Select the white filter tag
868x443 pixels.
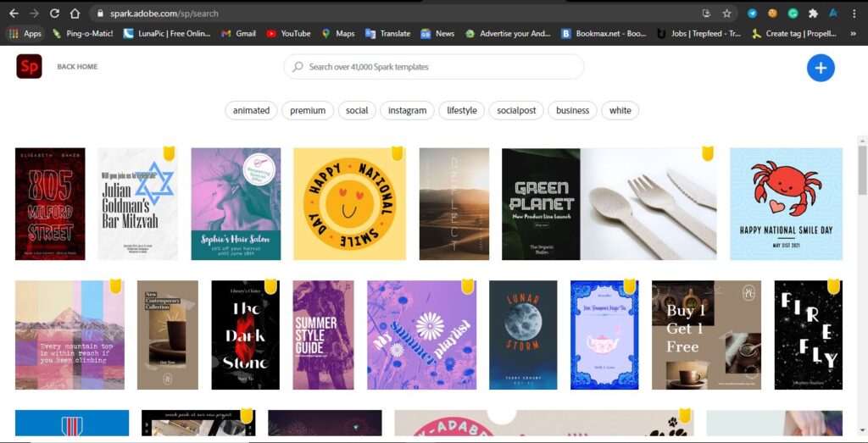620,111
